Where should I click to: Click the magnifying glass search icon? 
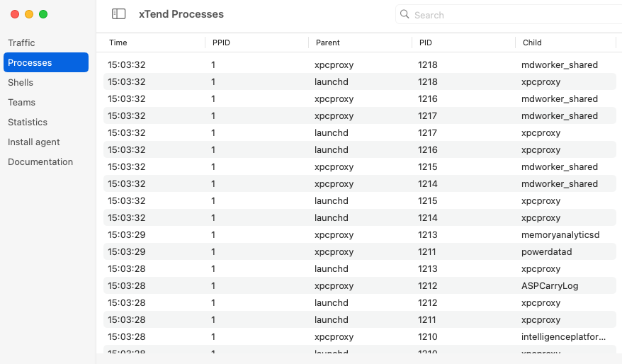[405, 15]
